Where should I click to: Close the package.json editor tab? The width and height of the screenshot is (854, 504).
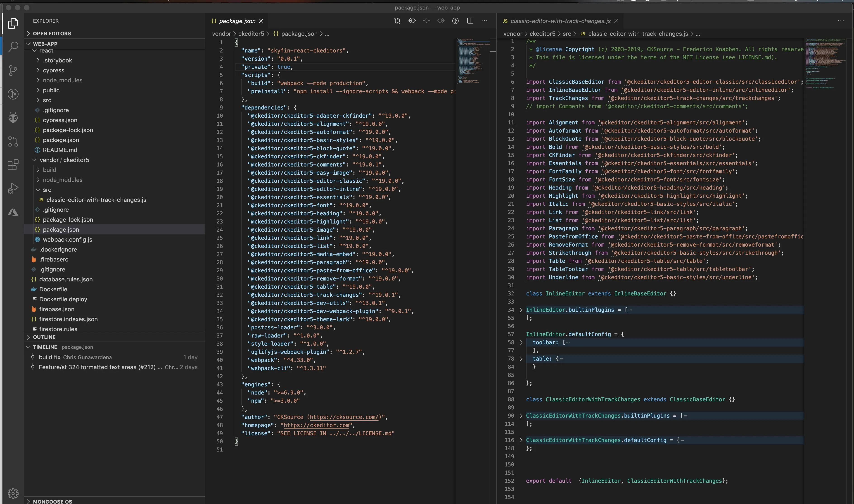pyautogui.click(x=261, y=21)
